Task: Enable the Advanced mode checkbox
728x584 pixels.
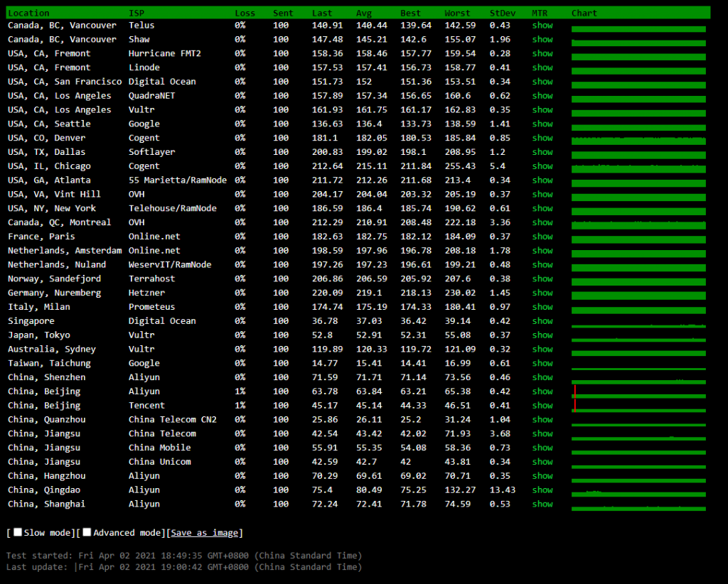Action: click(87, 533)
